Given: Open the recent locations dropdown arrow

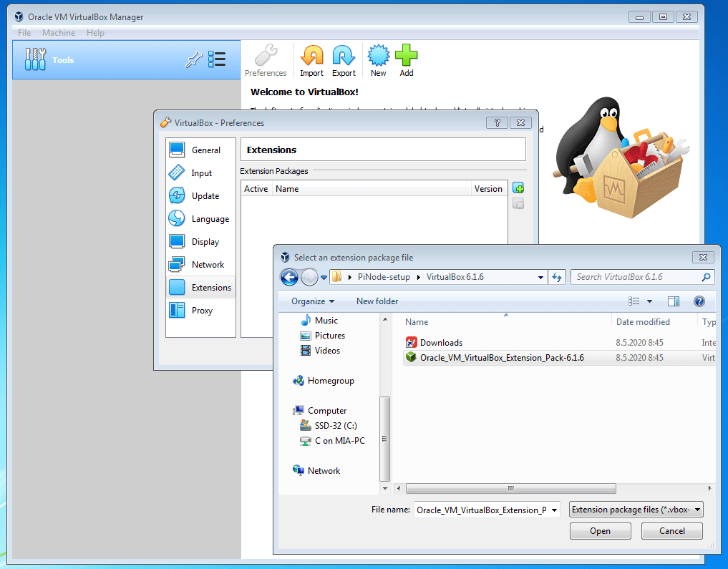Looking at the screenshot, I should 324,278.
